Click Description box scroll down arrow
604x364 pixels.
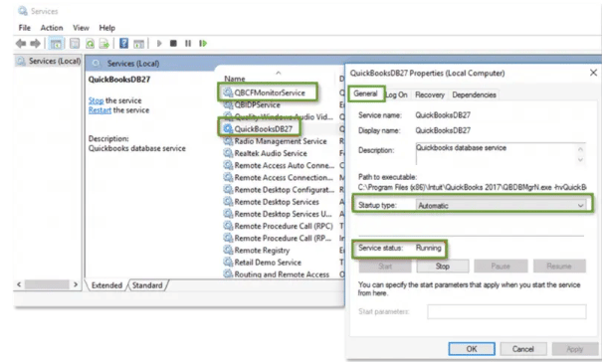pos(580,159)
